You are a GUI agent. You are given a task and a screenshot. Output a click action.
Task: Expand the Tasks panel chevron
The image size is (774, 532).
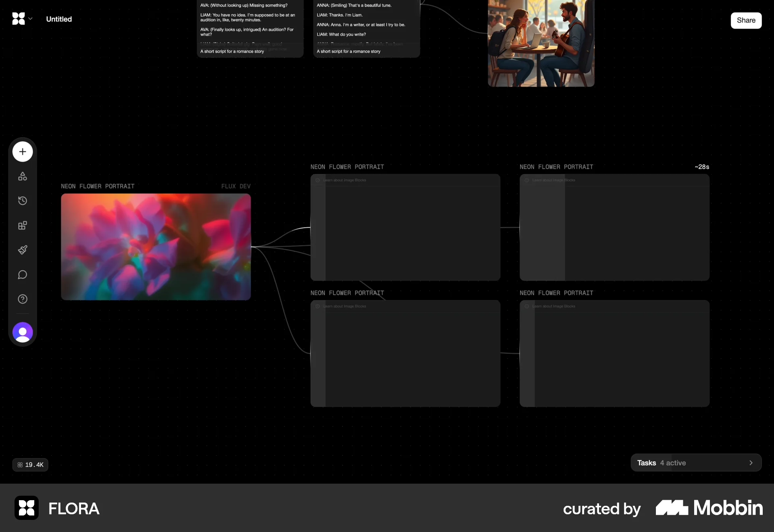click(x=751, y=463)
